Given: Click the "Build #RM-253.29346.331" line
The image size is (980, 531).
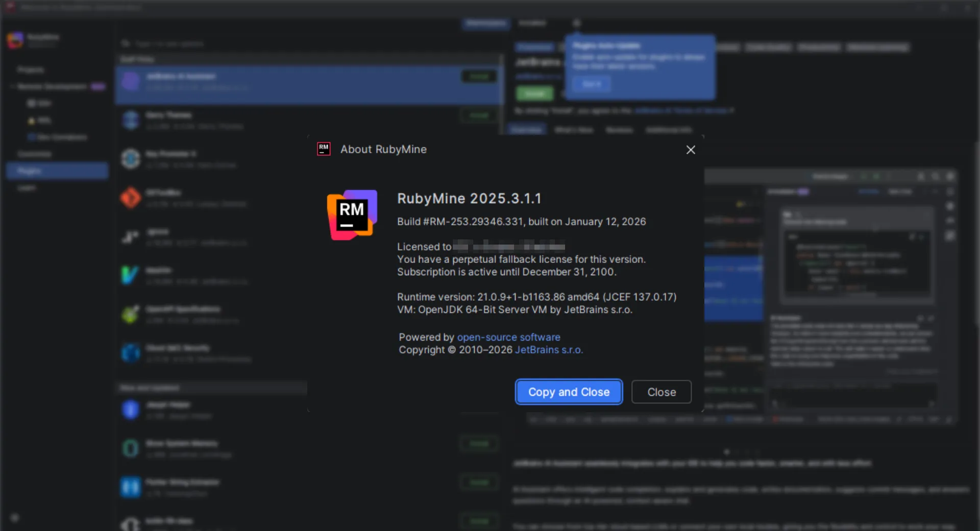Looking at the screenshot, I should point(522,222).
